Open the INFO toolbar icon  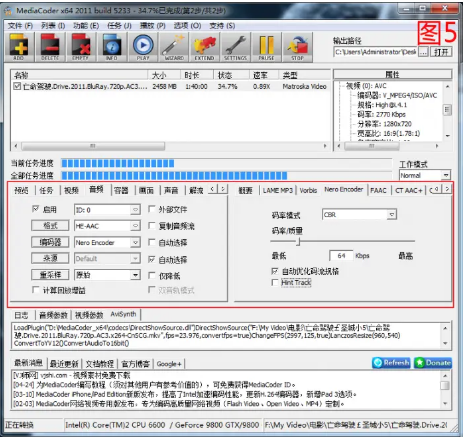point(112,47)
